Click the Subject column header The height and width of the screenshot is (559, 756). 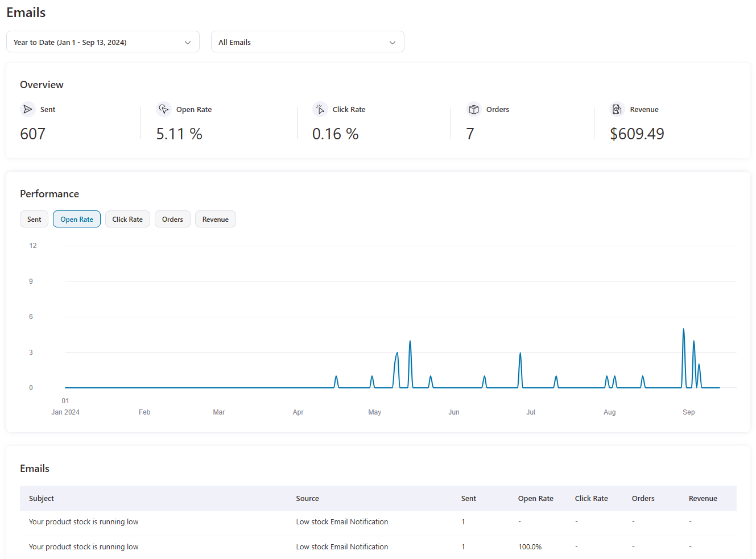point(42,499)
